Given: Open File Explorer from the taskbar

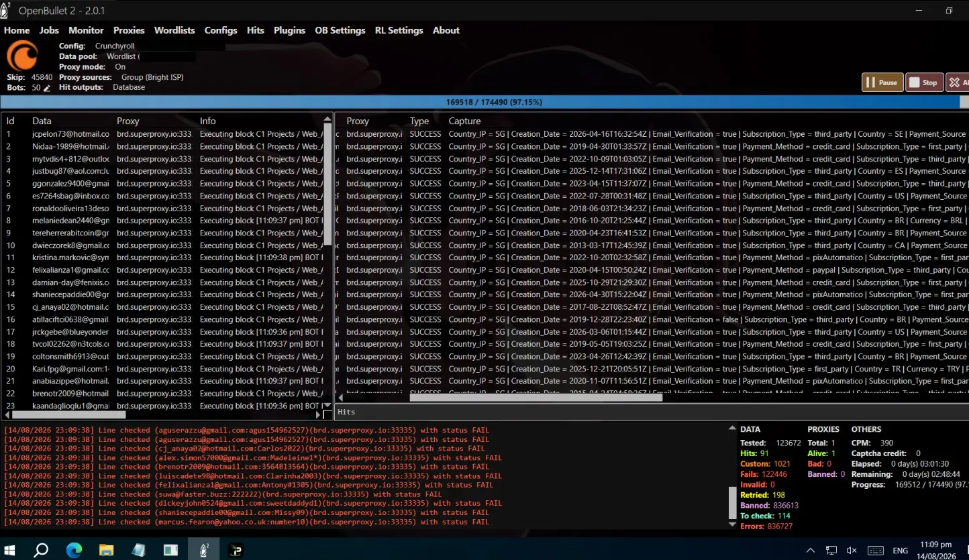Looking at the screenshot, I should [106, 550].
